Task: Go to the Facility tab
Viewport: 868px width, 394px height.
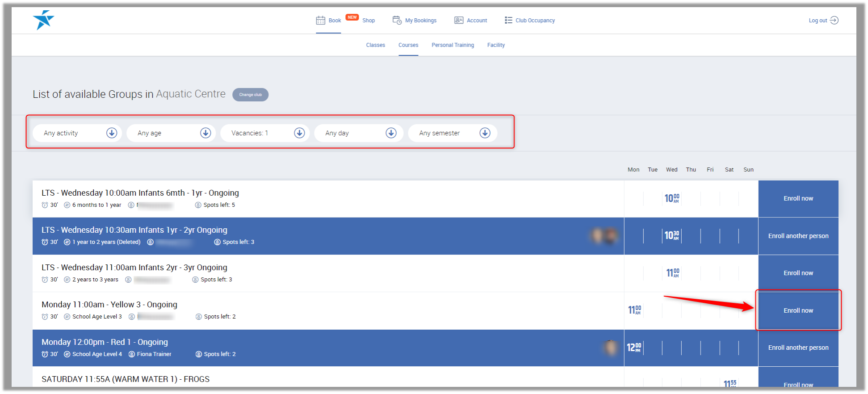Action: pyautogui.click(x=496, y=45)
